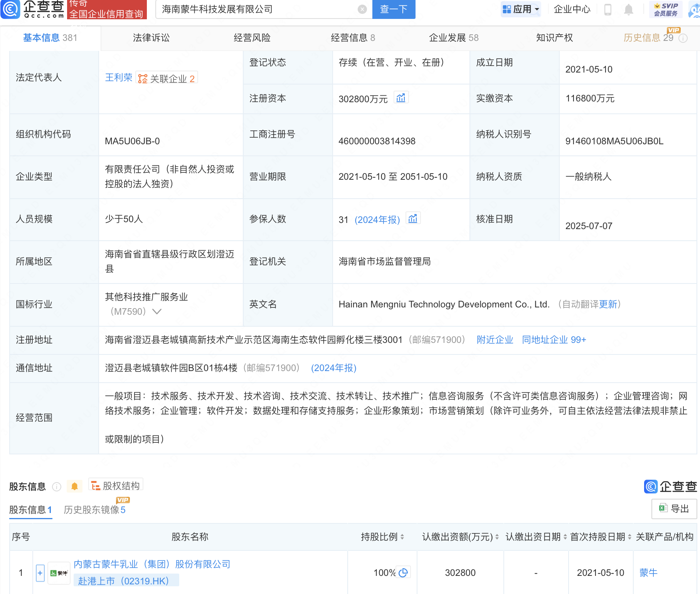This screenshot has height=594, width=700.
Task: Expand the 国标行业 M7590 chevron
Action: coord(157,311)
